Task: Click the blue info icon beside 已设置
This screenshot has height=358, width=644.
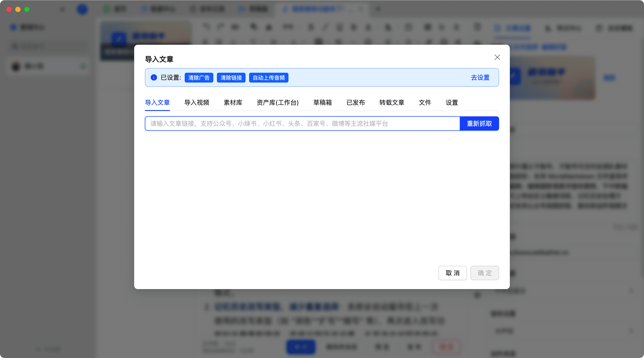Action: (x=154, y=78)
